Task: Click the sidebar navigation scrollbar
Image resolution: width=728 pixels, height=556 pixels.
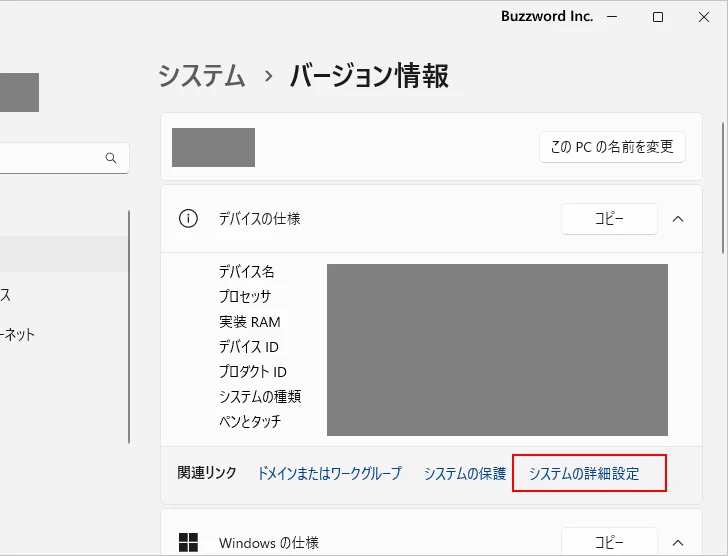Action: (129, 327)
